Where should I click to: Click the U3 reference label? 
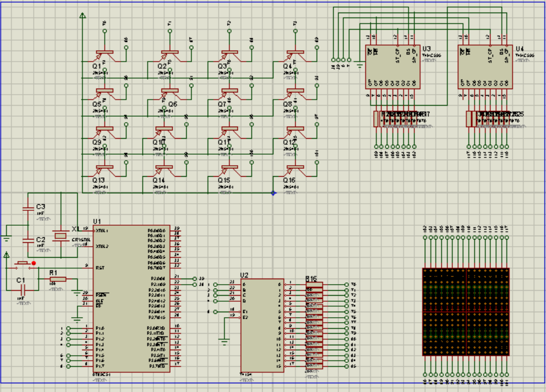(x=427, y=48)
